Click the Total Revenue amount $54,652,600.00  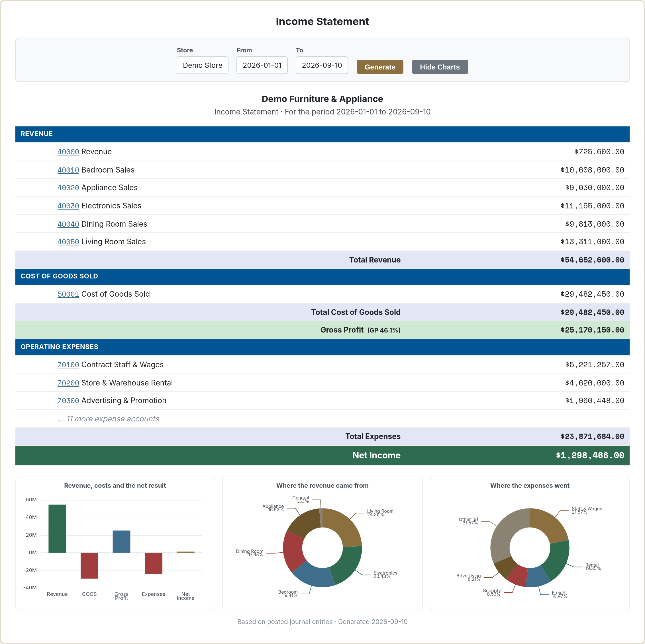[x=592, y=260]
